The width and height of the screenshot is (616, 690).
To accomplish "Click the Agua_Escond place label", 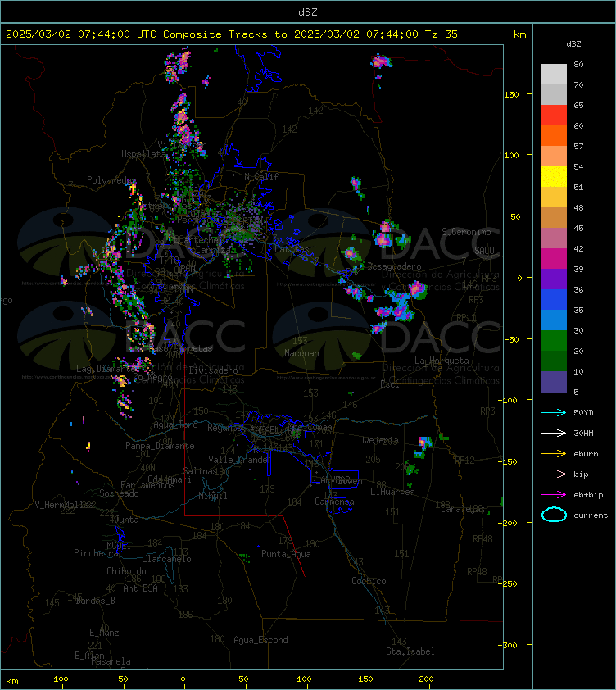I will tap(260, 640).
